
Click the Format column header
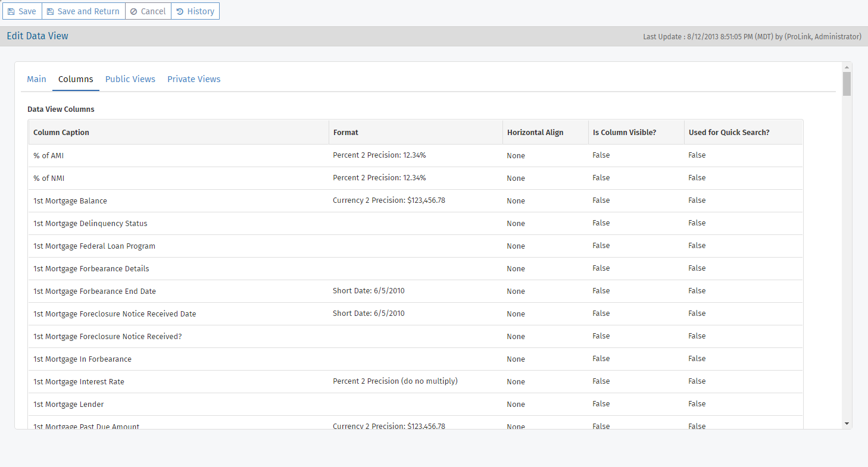click(x=346, y=132)
